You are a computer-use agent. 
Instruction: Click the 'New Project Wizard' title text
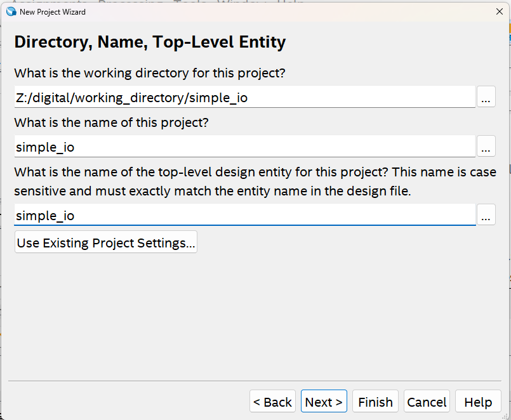click(x=53, y=11)
